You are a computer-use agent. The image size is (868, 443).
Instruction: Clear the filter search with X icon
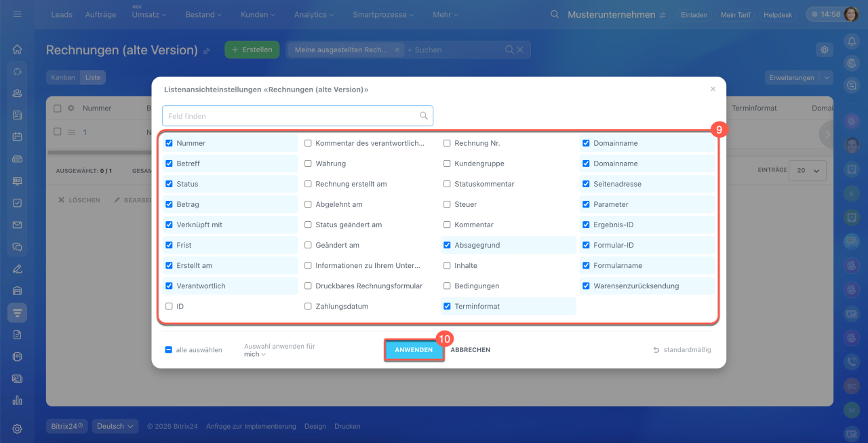520,50
